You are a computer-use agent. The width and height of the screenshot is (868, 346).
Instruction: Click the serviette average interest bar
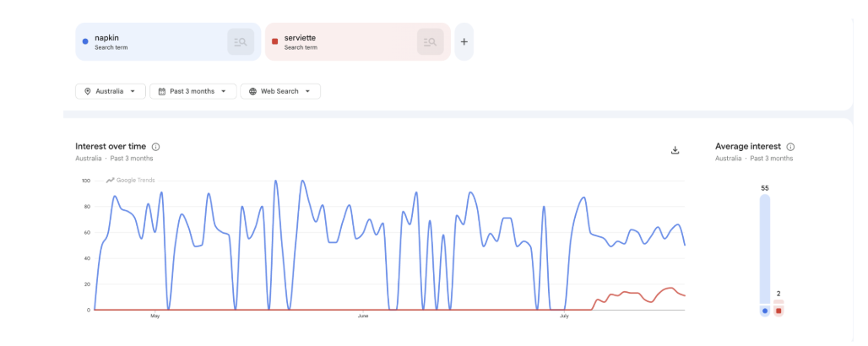tap(778, 308)
